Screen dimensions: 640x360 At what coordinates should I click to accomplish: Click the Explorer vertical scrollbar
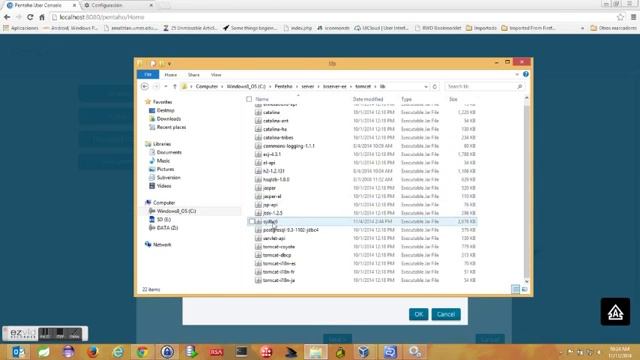click(527, 190)
